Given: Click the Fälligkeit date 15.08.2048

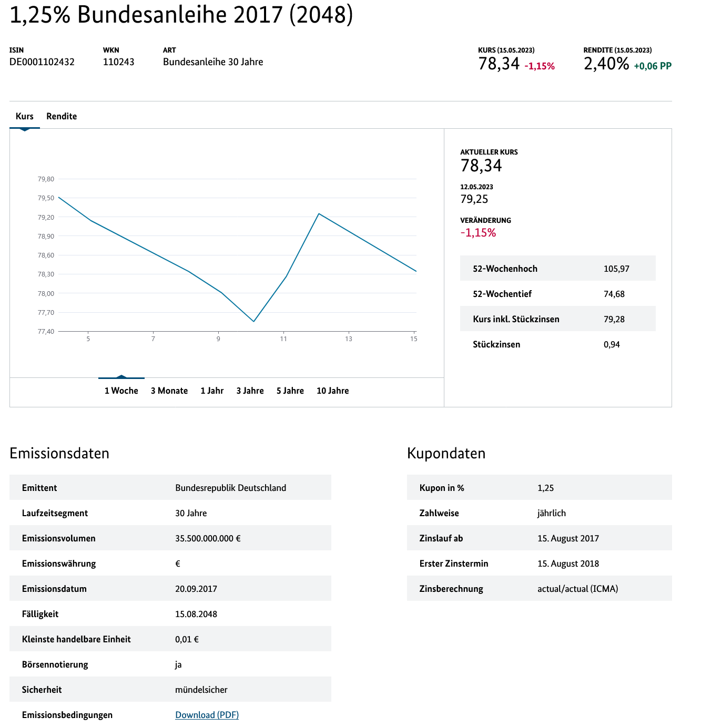Looking at the screenshot, I should click(x=196, y=614).
